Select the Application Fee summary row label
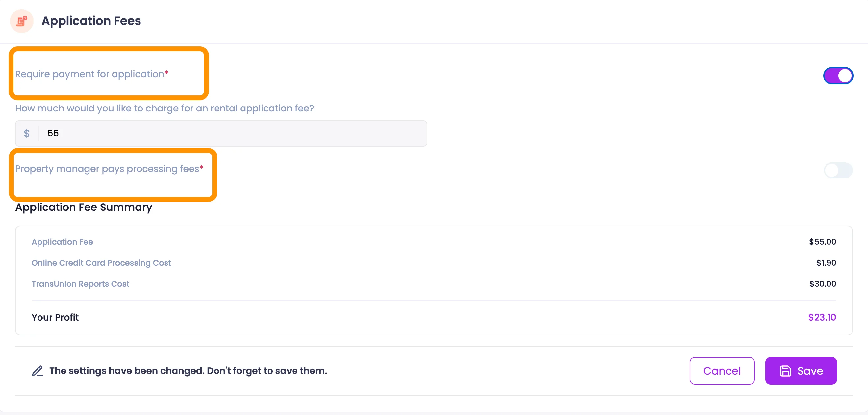868x415 pixels. point(62,242)
